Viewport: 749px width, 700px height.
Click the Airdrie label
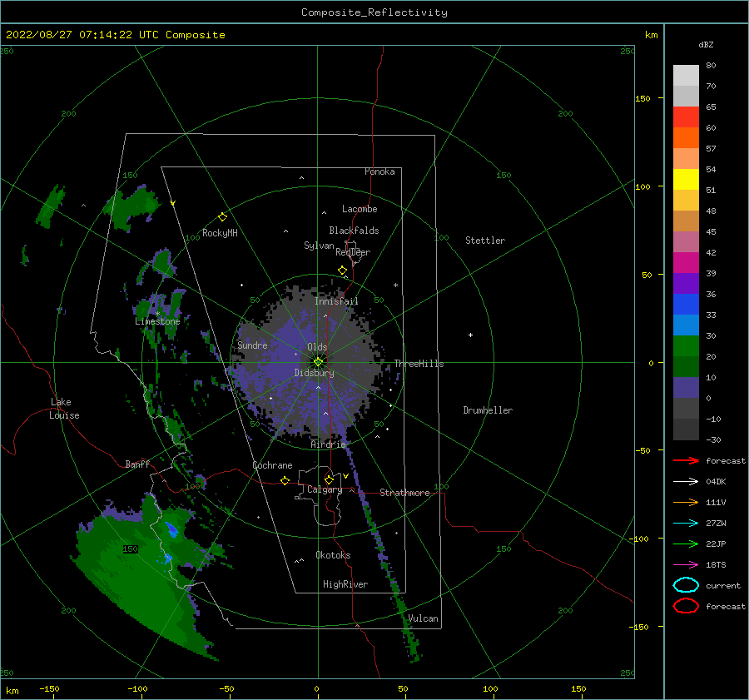(328, 444)
